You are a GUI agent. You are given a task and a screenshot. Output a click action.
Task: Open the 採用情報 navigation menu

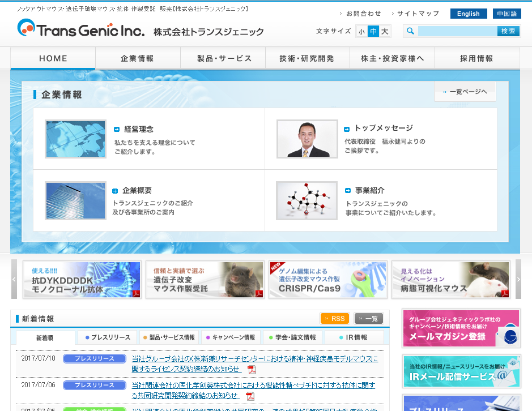pos(477,58)
